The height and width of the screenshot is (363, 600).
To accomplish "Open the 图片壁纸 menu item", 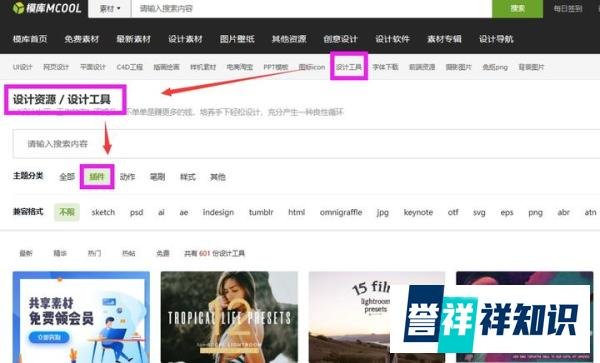I will [237, 39].
